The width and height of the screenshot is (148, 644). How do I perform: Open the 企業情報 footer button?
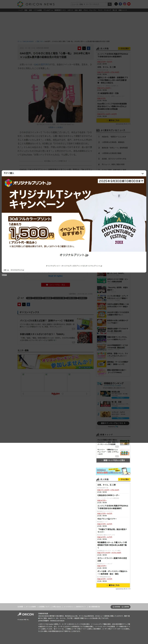125,607
